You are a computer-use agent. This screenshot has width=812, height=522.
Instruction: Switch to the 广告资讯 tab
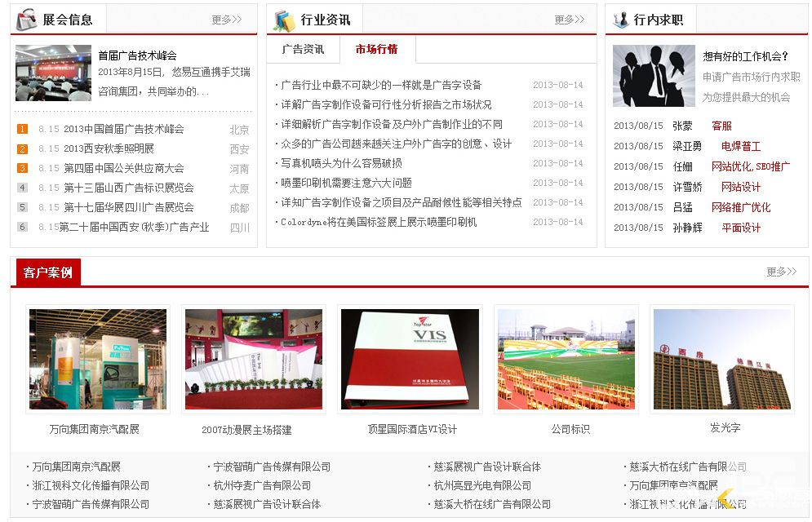[x=303, y=50]
